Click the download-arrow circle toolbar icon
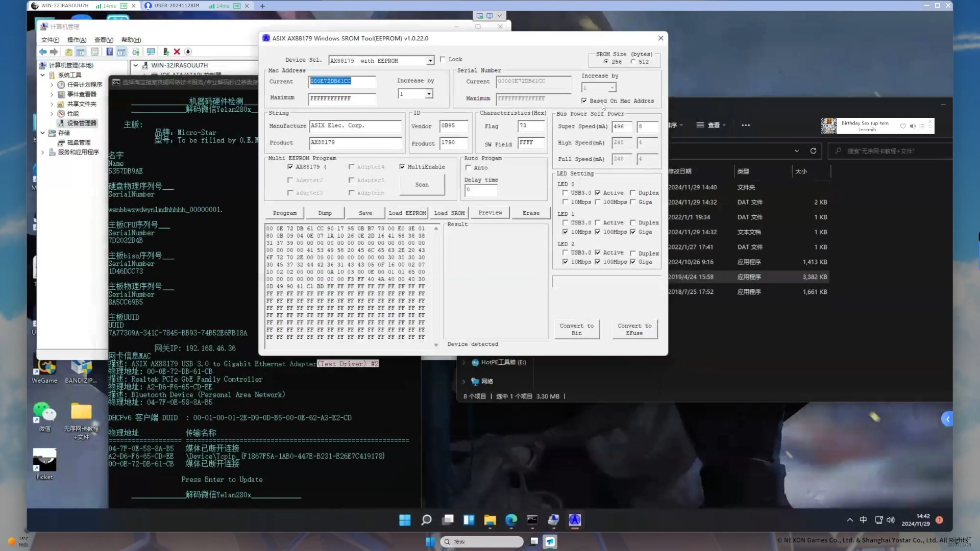The height and width of the screenshot is (551, 980). [x=188, y=52]
